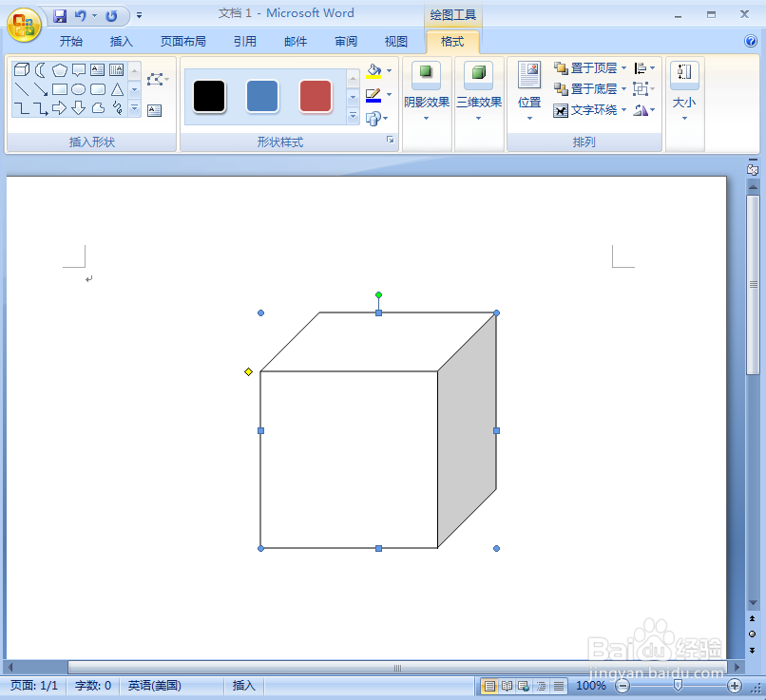
Task: Select the elbow connector shape
Action: [x=22, y=108]
